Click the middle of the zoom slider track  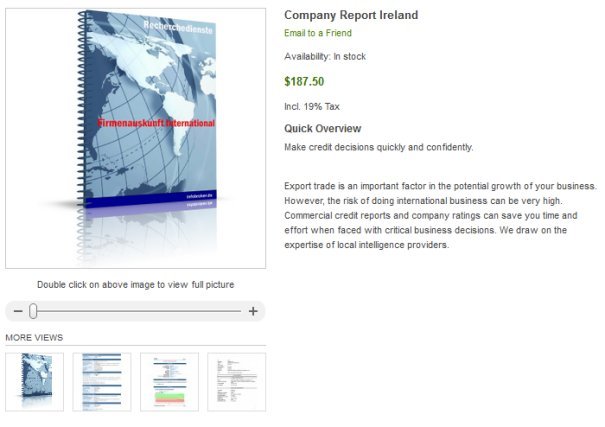coord(135,311)
